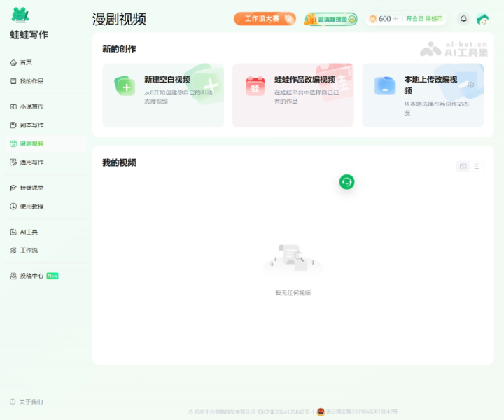Click 新建空白视频 title text

[167, 80]
